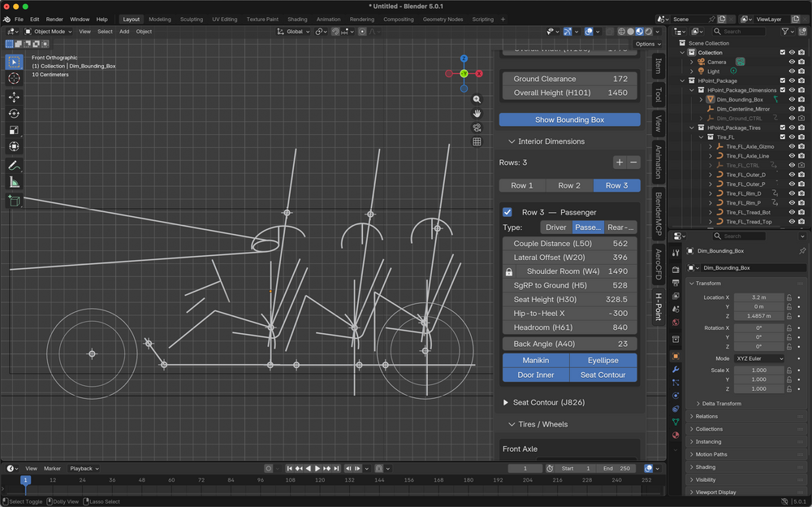The image size is (812, 507).
Task: Open the Tool properties tab icon
Action: point(676,253)
